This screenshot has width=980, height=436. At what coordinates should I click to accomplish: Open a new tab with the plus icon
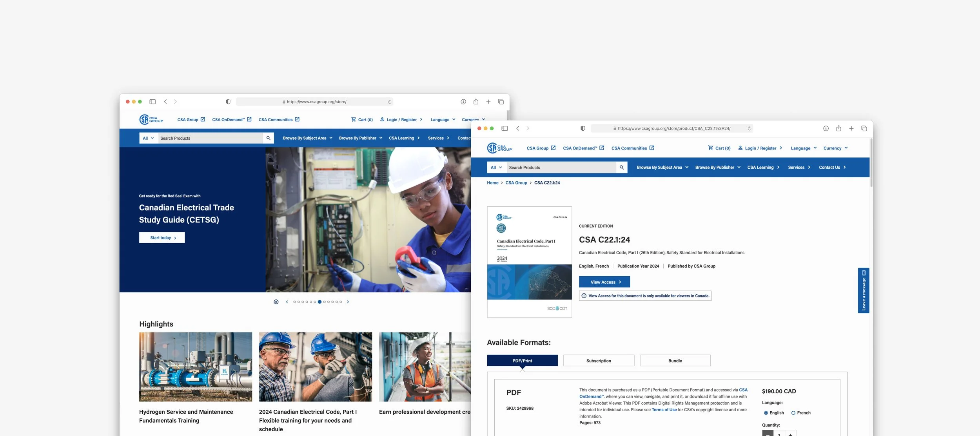click(851, 128)
